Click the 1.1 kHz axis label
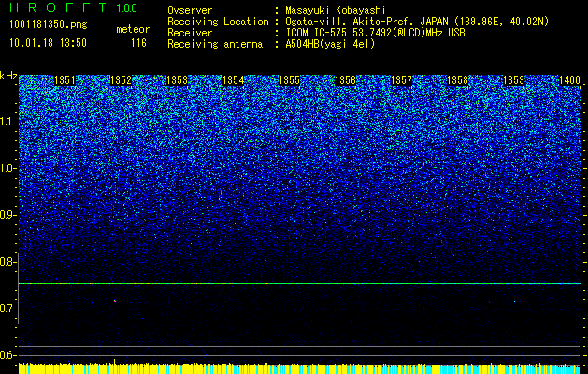 (8, 122)
